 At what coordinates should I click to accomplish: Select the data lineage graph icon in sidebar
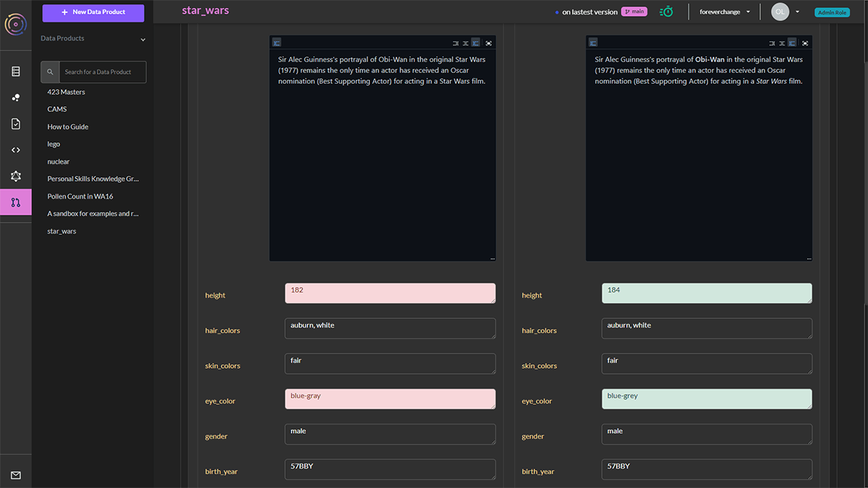point(16,97)
